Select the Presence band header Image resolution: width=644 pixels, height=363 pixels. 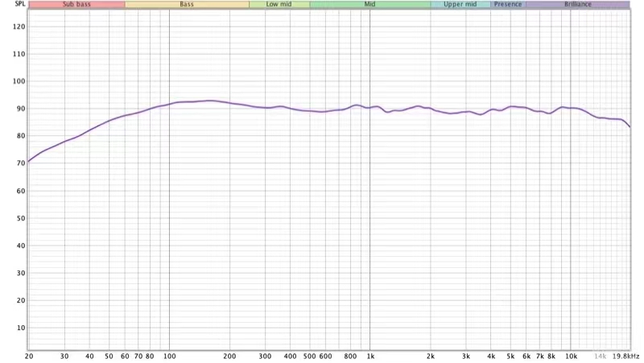(508, 5)
